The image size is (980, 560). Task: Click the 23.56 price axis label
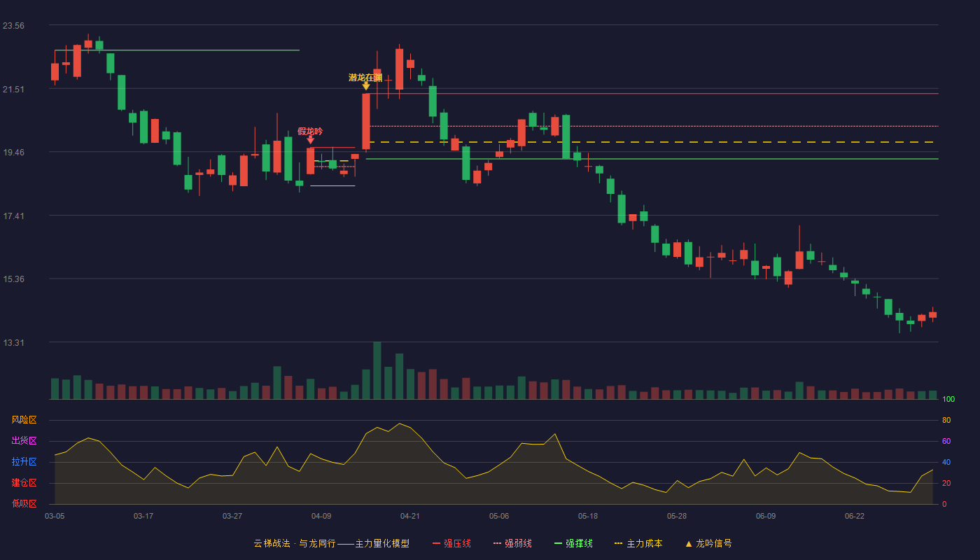(x=13, y=26)
